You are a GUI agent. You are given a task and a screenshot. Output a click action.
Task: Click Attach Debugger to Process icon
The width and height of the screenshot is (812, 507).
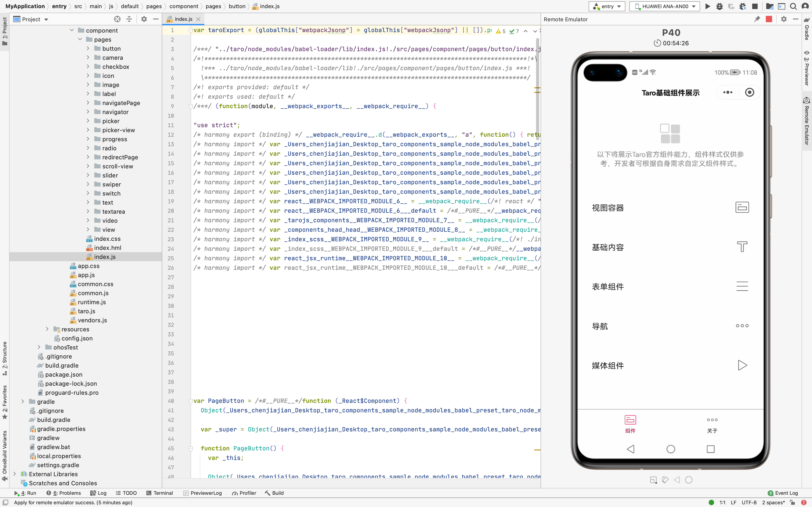743,6
